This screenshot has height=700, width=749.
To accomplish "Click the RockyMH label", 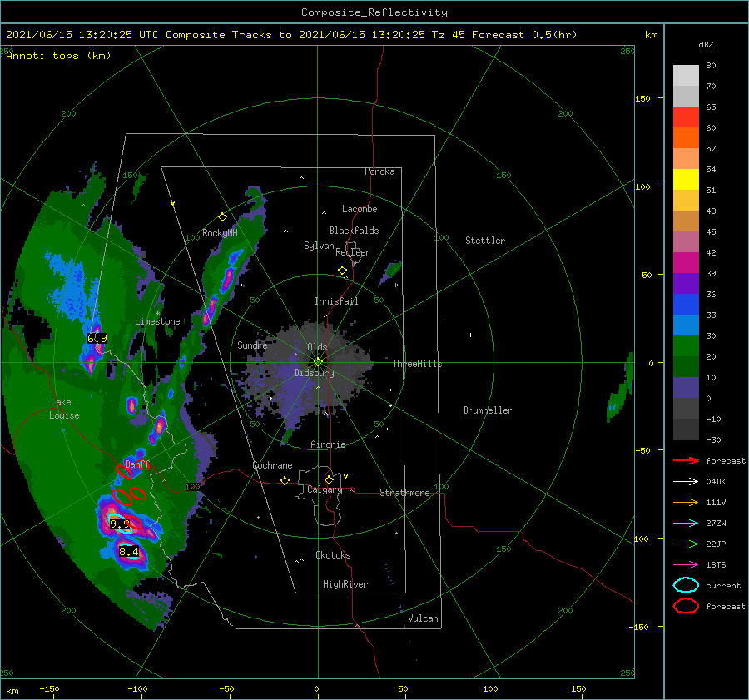I will (220, 233).
